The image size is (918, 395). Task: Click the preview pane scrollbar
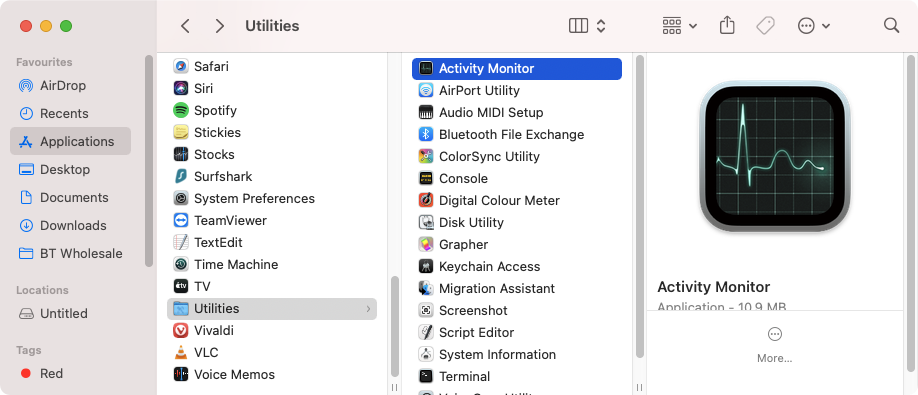point(911,214)
